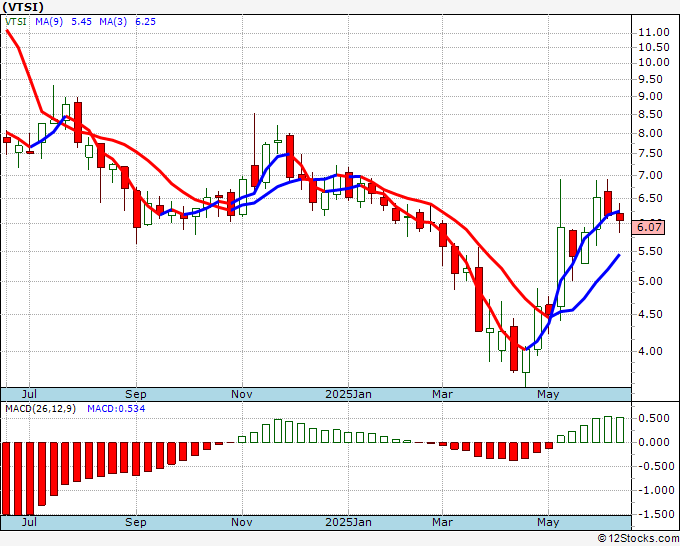Click the 4.00 price axis label

coord(651,351)
